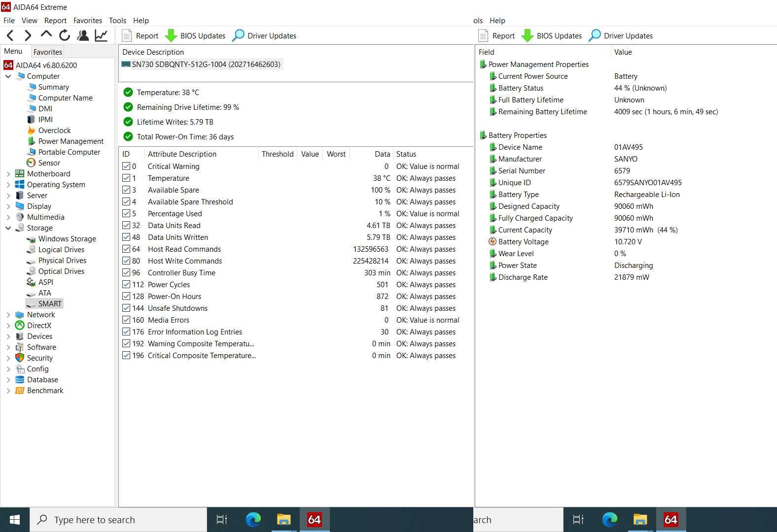Open the View menu
Viewport: 777px width, 532px height.
pos(30,20)
